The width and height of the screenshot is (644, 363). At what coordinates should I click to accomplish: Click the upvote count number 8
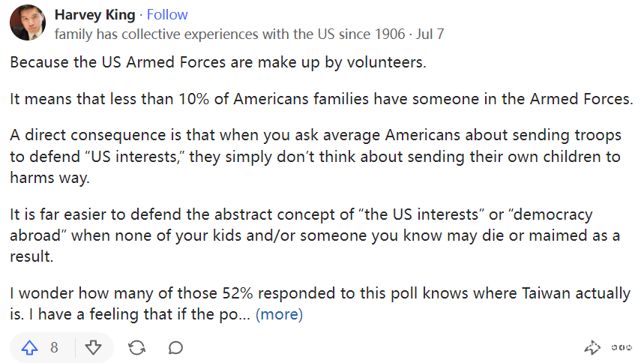54,347
